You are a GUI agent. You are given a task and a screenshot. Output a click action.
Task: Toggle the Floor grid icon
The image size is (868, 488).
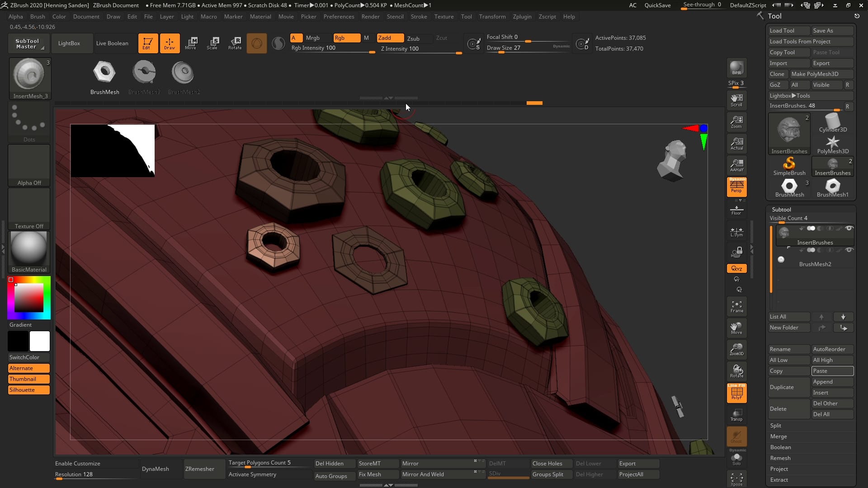click(736, 210)
